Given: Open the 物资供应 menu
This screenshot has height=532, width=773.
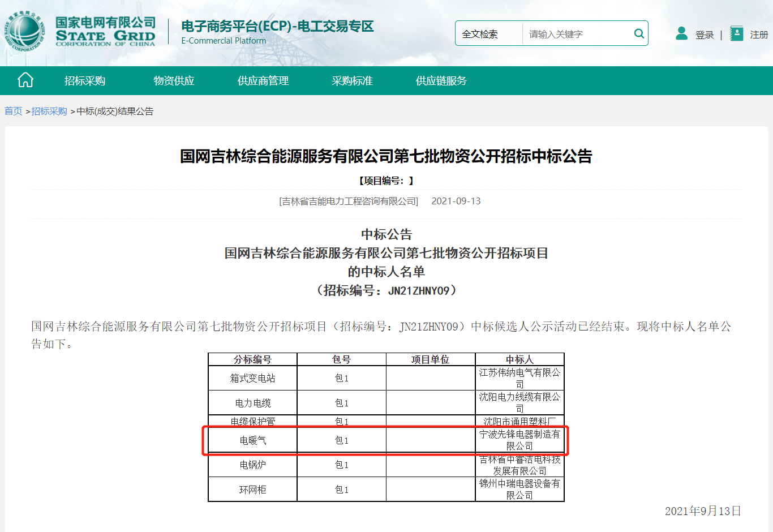Looking at the screenshot, I should 174,81.
